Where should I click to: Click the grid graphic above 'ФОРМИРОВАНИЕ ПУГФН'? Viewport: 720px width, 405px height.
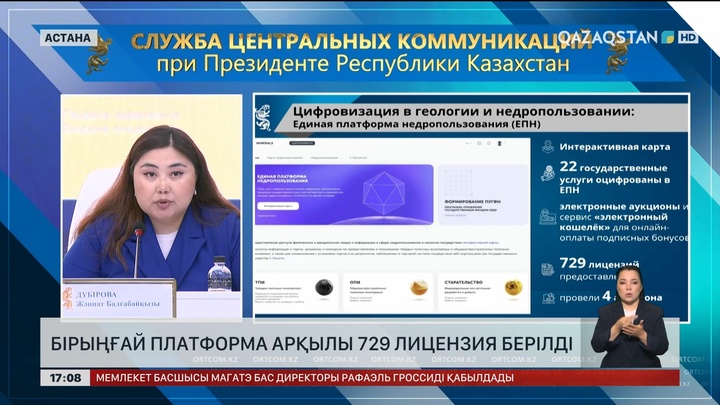click(458, 182)
